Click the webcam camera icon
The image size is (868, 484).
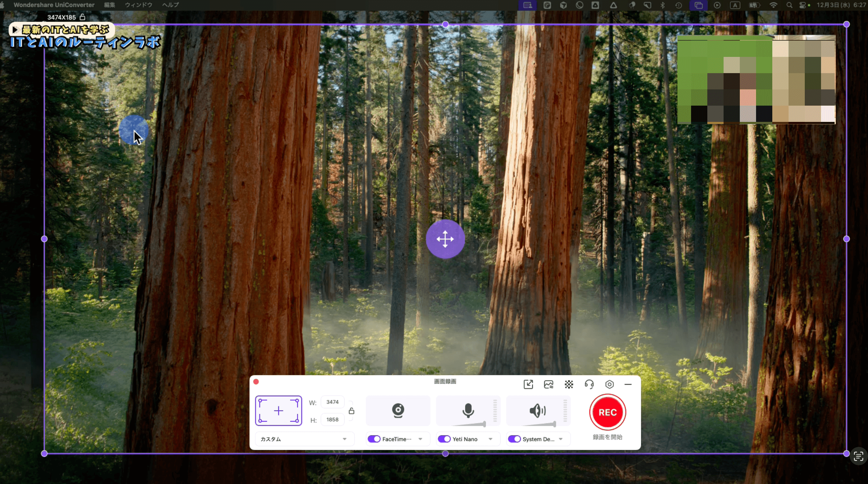398,411
